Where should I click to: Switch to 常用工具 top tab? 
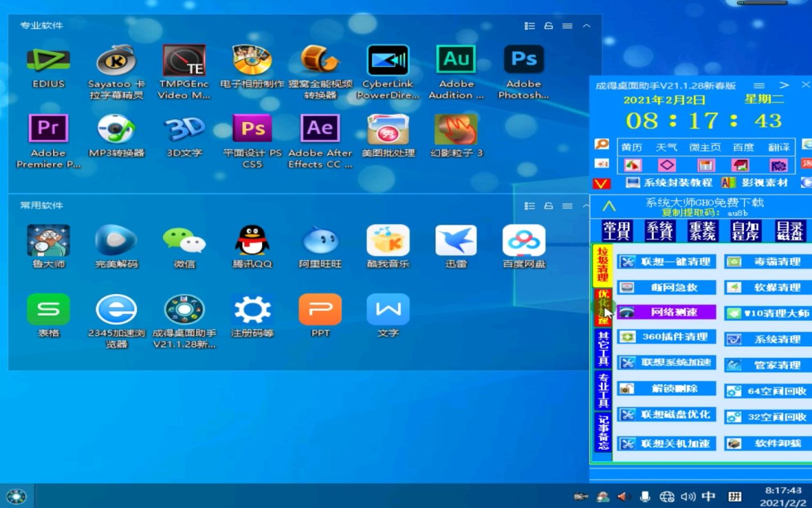click(x=617, y=231)
